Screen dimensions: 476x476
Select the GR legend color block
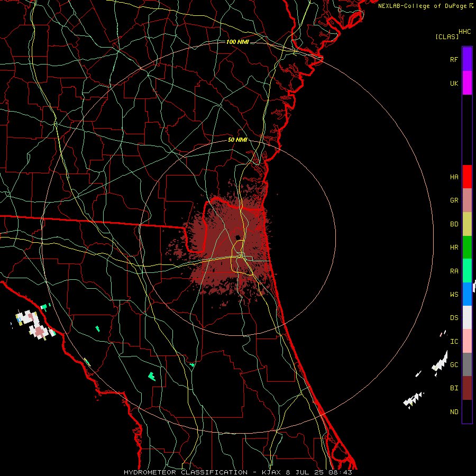pyautogui.click(x=467, y=200)
